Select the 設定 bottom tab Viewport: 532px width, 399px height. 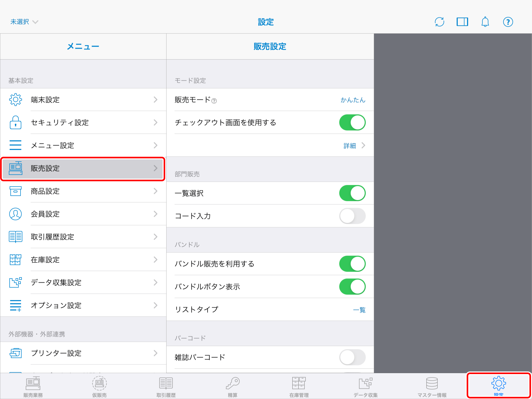coord(498,386)
